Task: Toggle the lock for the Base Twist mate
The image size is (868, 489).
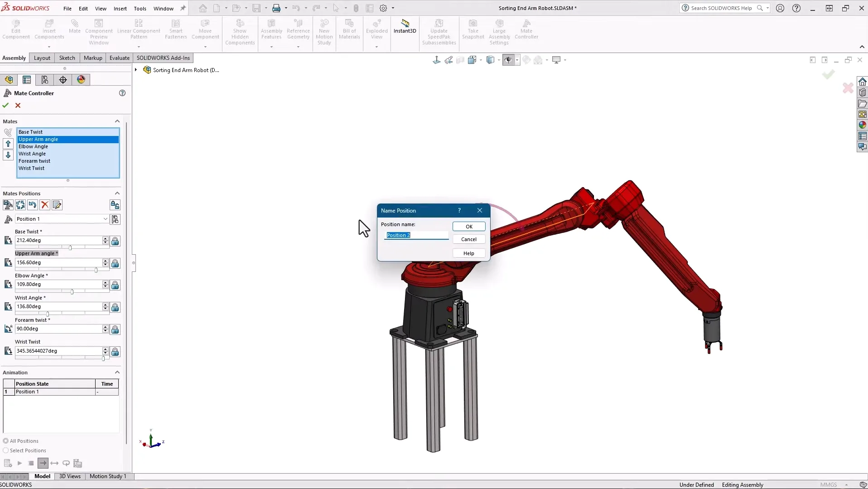Action: [115, 241]
